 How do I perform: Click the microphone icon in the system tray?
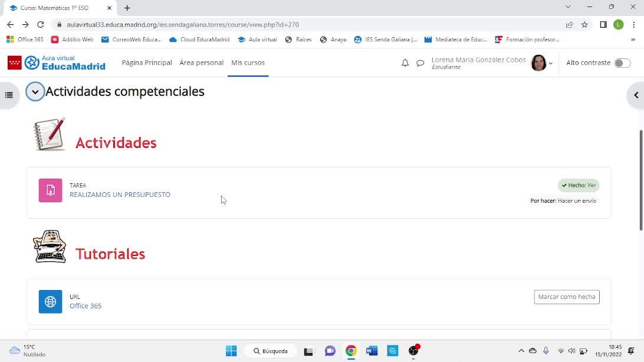point(546,351)
